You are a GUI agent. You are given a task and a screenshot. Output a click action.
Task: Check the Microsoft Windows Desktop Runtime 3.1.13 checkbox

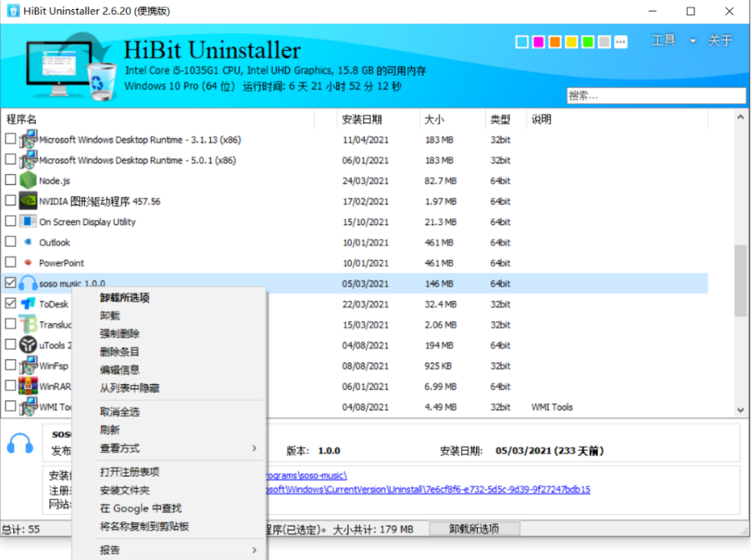point(11,139)
